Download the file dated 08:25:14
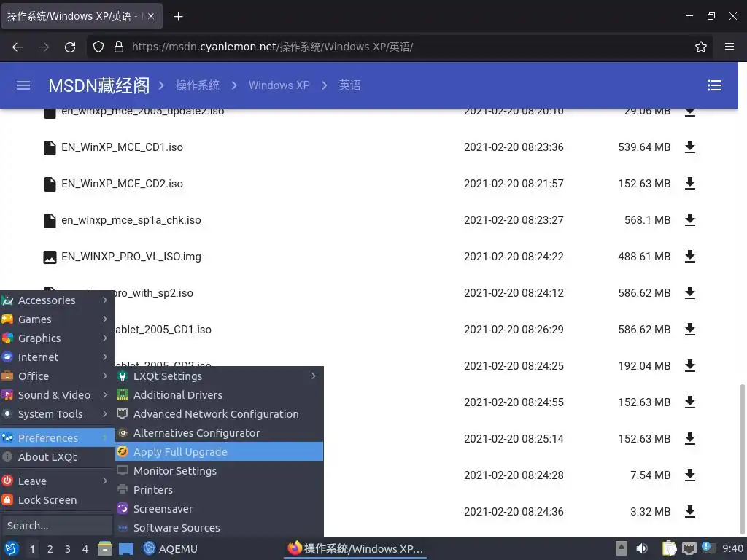Screen dimensions: 747x560 [x=690, y=438]
